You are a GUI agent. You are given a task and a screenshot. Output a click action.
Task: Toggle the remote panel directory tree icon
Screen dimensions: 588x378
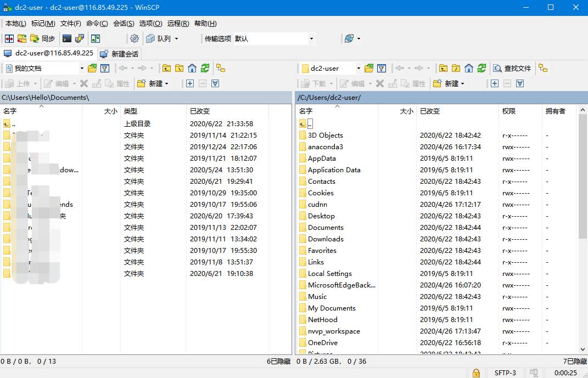(543, 68)
